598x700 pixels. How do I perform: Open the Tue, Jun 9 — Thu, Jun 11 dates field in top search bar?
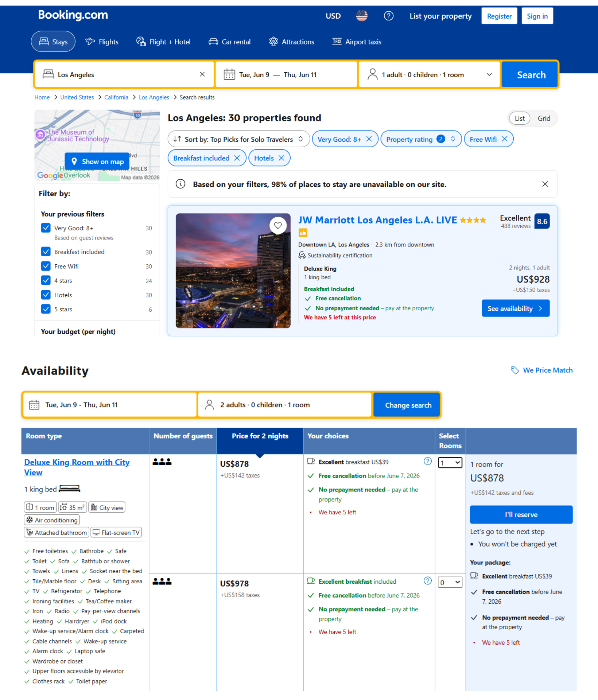286,75
